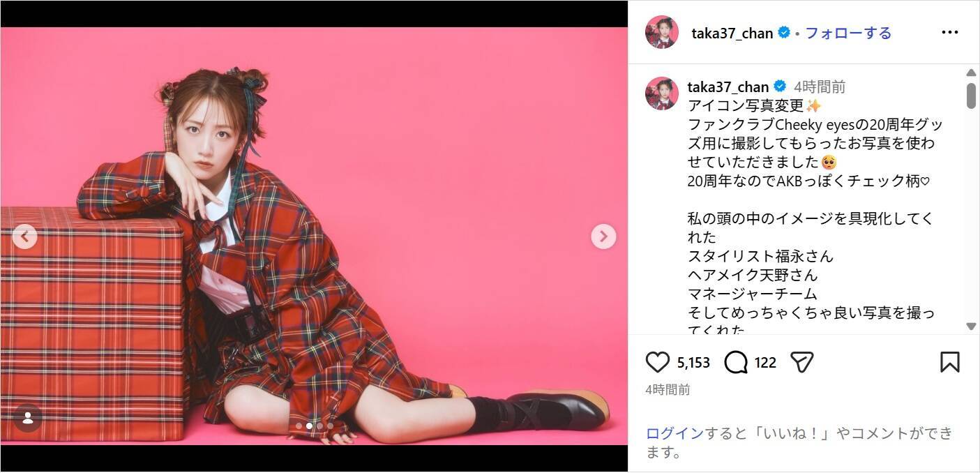Open the header profile picture of taka37_chan
This screenshot has width=980, height=473.
[x=662, y=32]
